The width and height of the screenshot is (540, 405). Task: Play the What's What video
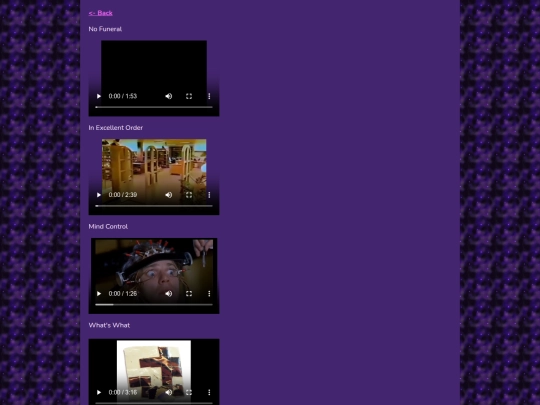tap(99, 392)
